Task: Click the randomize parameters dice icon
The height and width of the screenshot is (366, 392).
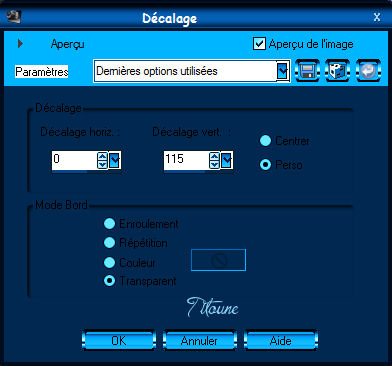Action: click(x=337, y=71)
